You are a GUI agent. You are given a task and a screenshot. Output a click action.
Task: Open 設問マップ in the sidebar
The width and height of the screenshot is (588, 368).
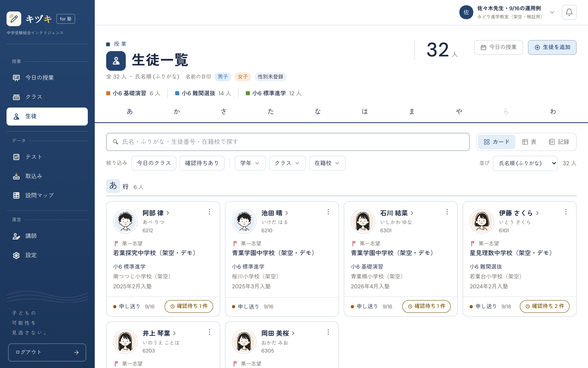[47, 195]
